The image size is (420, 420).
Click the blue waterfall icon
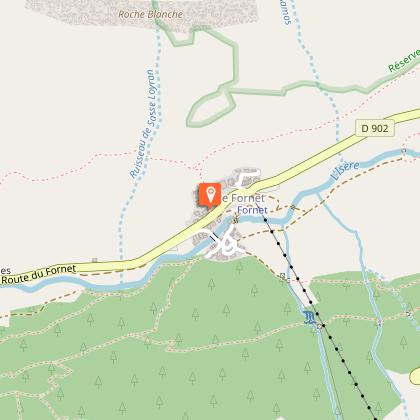310,317
